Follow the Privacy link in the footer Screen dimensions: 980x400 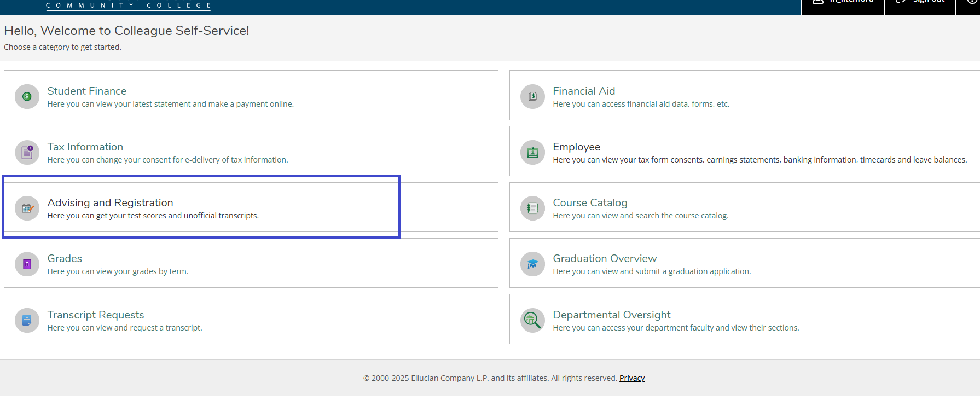pyautogui.click(x=632, y=378)
